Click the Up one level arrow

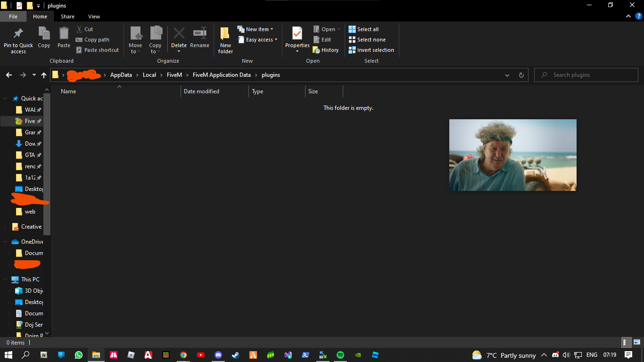pos(44,75)
